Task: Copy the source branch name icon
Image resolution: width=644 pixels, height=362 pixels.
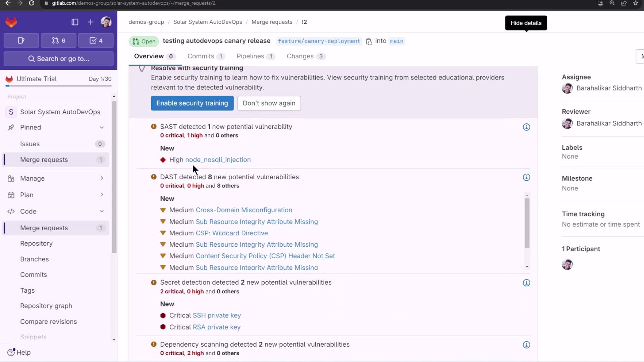Action: 369,41
